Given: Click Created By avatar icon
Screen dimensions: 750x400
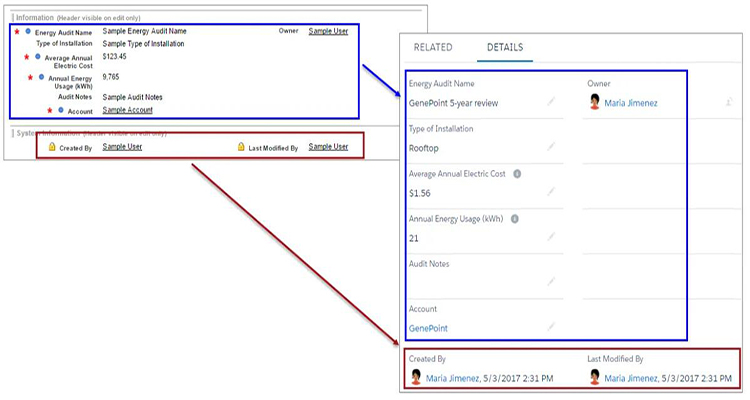Looking at the screenshot, I should 416,377.
